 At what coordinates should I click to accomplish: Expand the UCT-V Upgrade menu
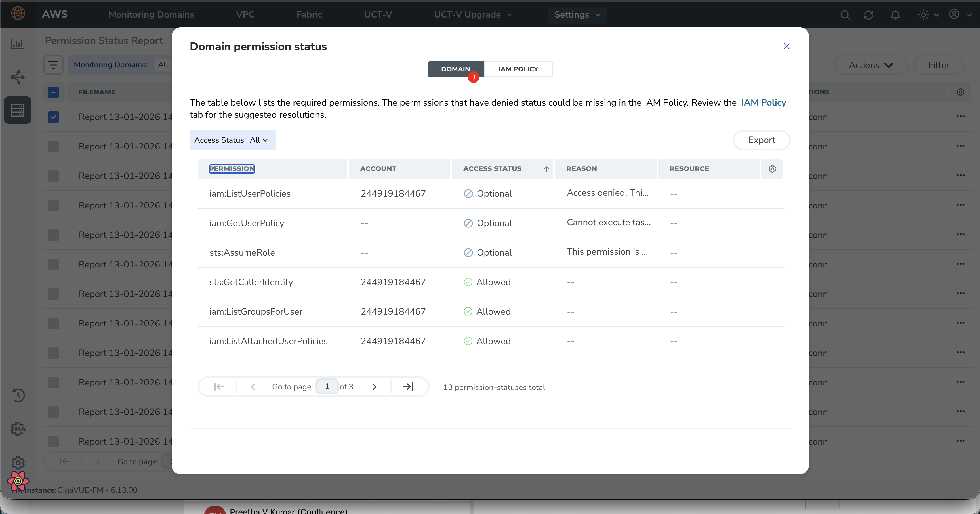tap(473, 15)
